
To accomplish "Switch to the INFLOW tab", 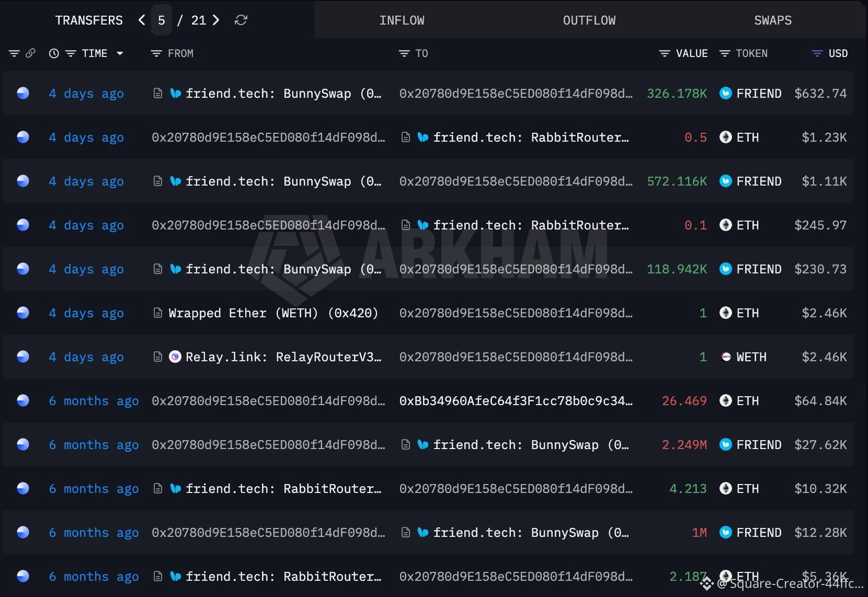I will (x=402, y=20).
